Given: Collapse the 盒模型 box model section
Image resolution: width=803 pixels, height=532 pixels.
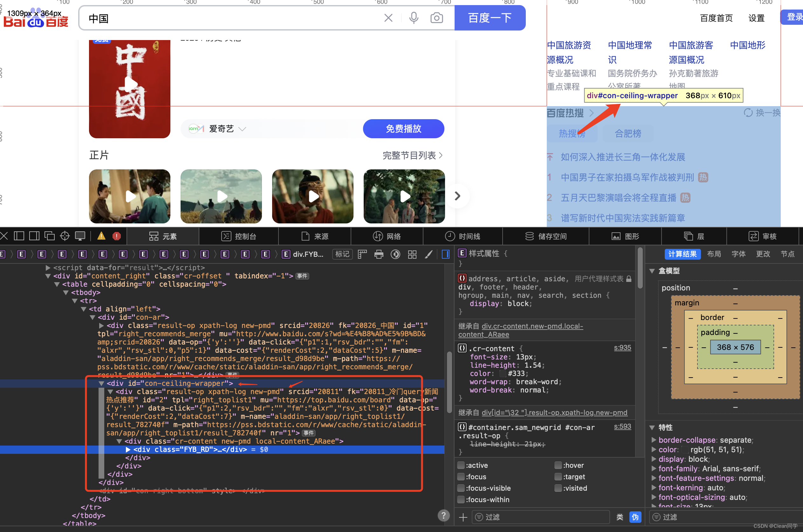Looking at the screenshot, I should [652, 271].
